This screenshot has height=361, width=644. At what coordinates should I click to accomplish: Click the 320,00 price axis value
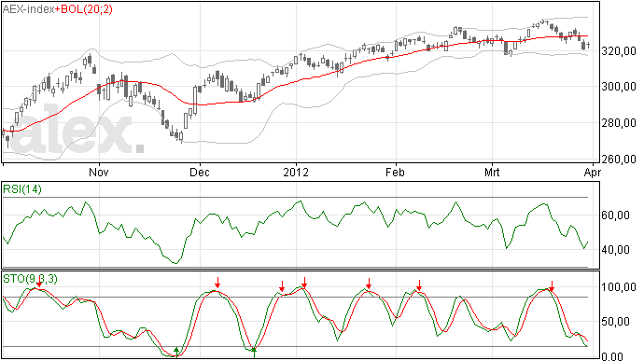pyautogui.click(x=619, y=51)
